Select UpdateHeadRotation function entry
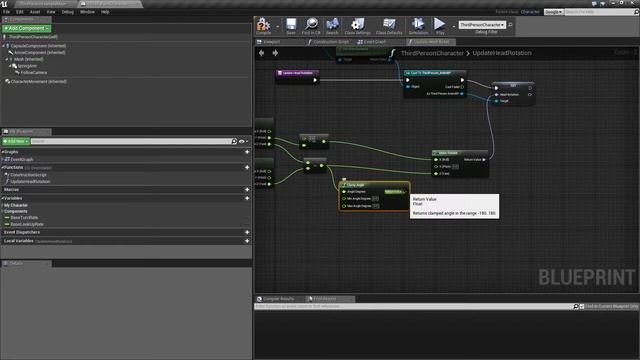 (30, 181)
